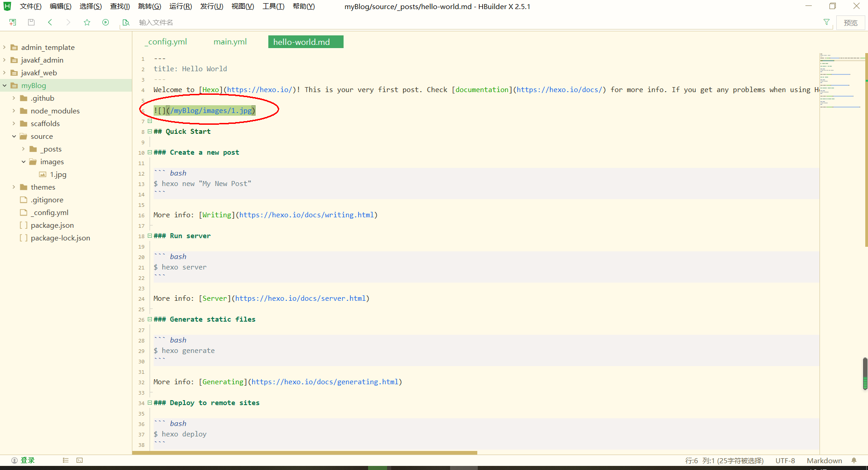This screenshot has height=470, width=868.
Task: Collapse the images folder
Action: (x=24, y=162)
